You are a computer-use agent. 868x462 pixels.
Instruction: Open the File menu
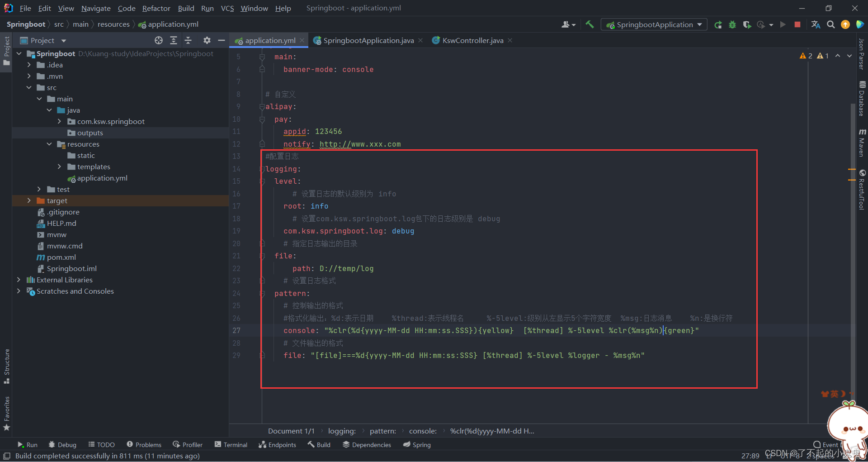pos(25,8)
